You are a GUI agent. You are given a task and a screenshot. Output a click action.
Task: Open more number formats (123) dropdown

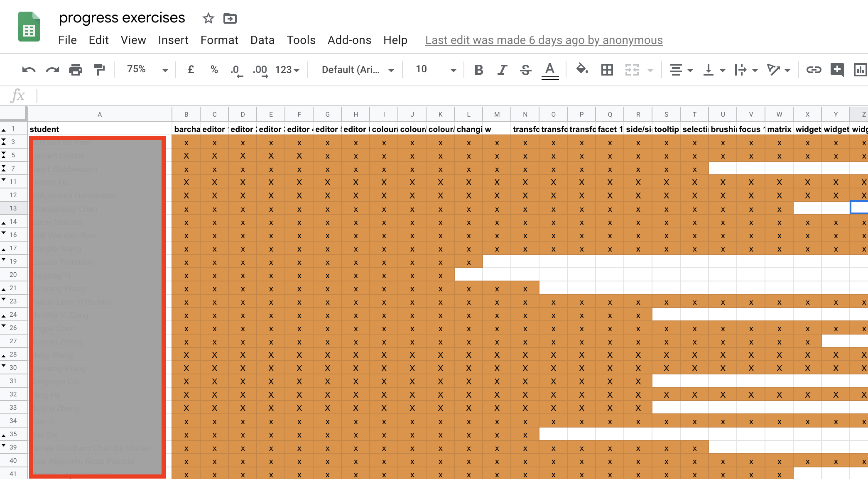click(287, 70)
